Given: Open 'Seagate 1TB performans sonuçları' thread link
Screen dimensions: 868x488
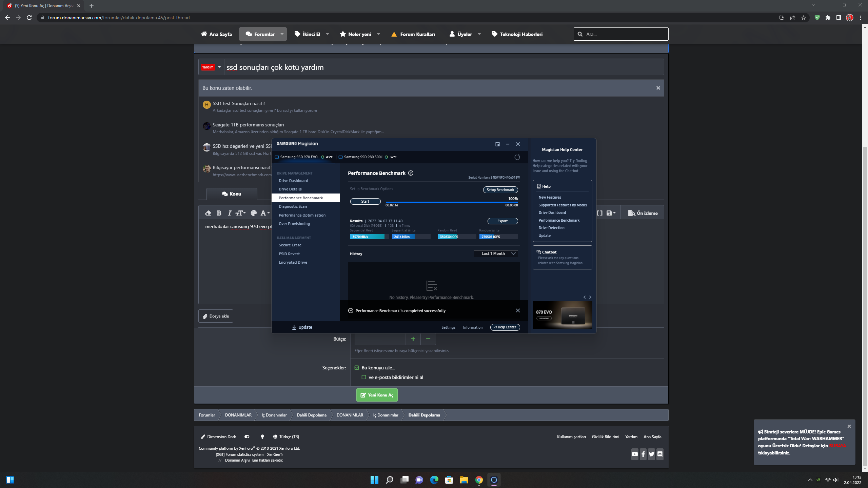Looking at the screenshot, I should point(248,125).
